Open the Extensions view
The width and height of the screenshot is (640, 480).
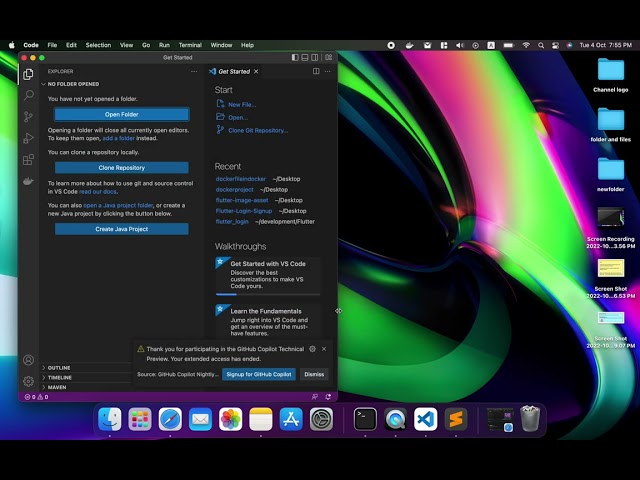(28, 160)
